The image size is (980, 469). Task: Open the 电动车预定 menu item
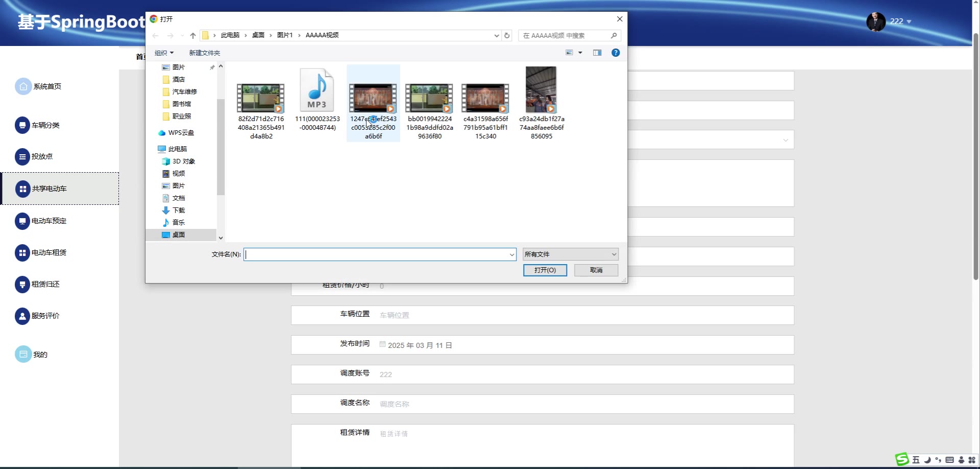pyautogui.click(x=49, y=221)
